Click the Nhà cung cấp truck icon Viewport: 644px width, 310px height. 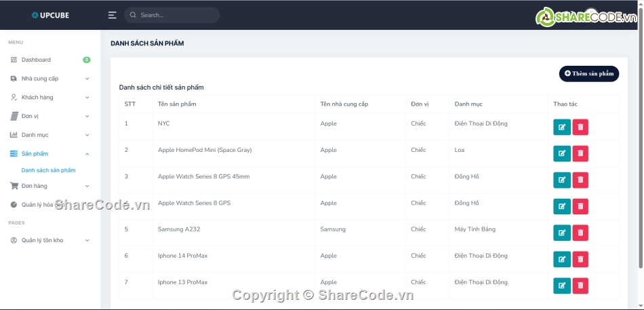pyautogui.click(x=14, y=79)
